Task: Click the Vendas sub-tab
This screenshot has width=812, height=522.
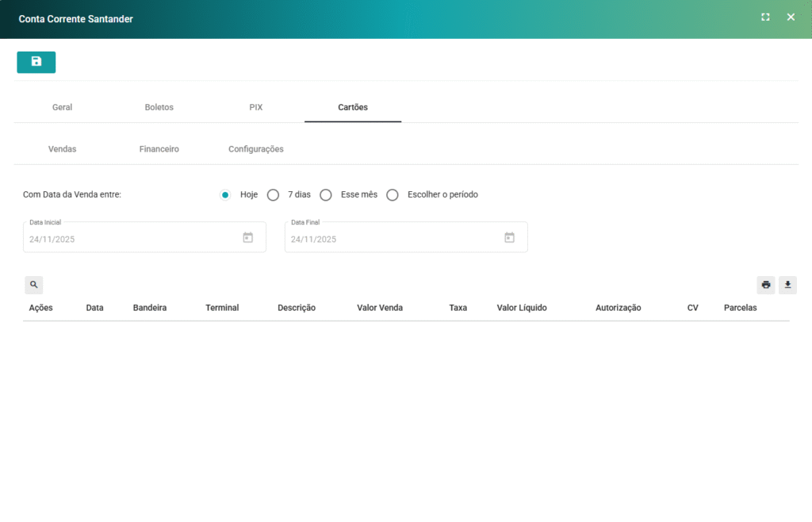Action: 62,149
